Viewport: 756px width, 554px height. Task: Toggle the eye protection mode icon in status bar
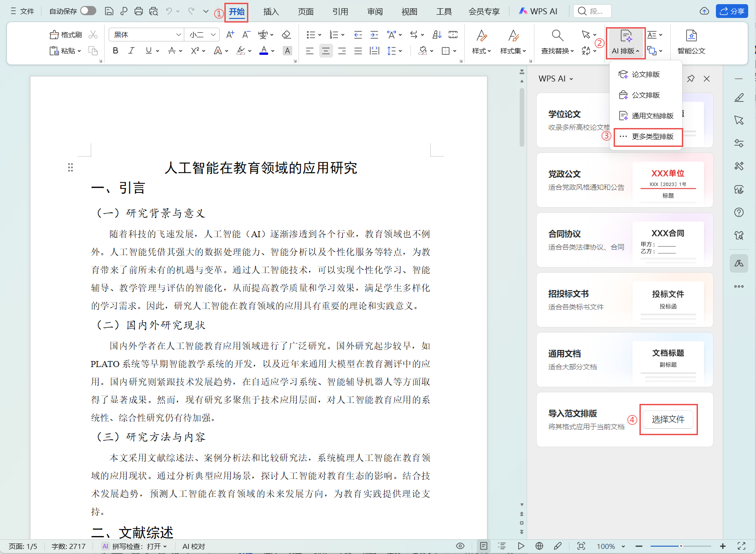[460, 546]
